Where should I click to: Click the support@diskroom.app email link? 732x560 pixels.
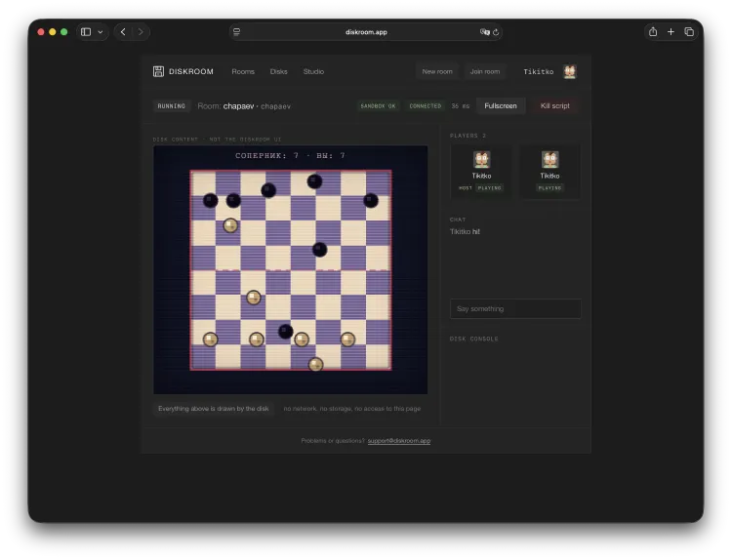[x=399, y=441]
